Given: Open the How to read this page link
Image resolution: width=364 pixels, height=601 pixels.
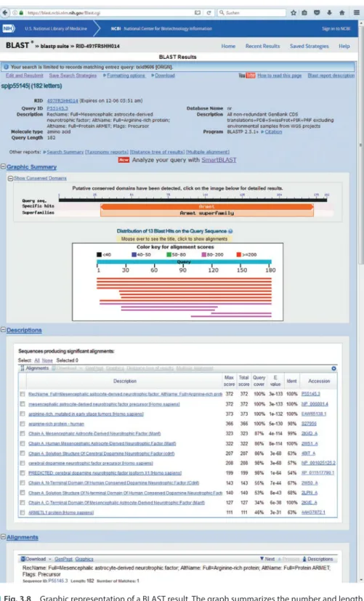Looking at the screenshot, I should coord(279,76).
